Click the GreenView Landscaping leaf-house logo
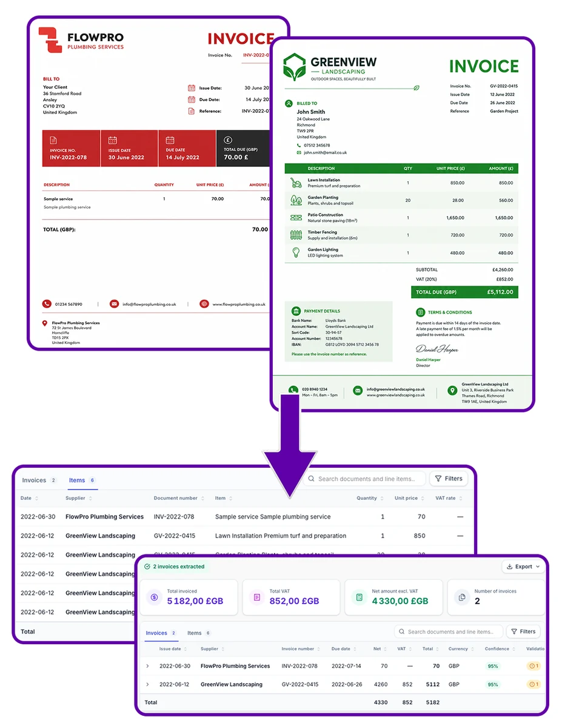The height and width of the screenshot is (728, 562). pyautogui.click(x=295, y=67)
